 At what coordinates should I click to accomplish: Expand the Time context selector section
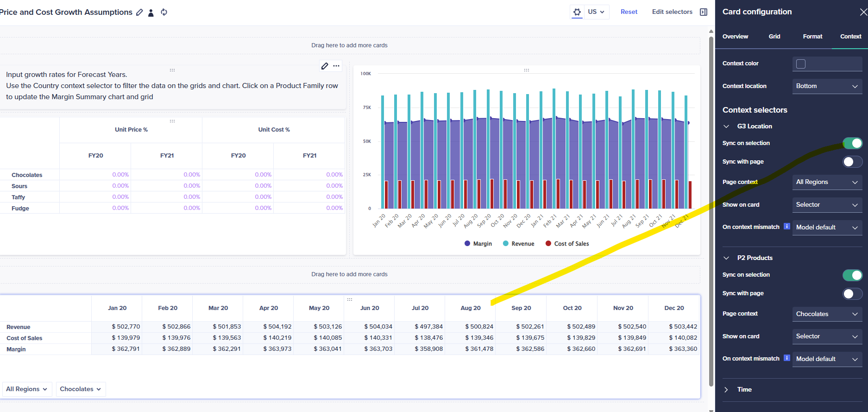[x=726, y=390]
